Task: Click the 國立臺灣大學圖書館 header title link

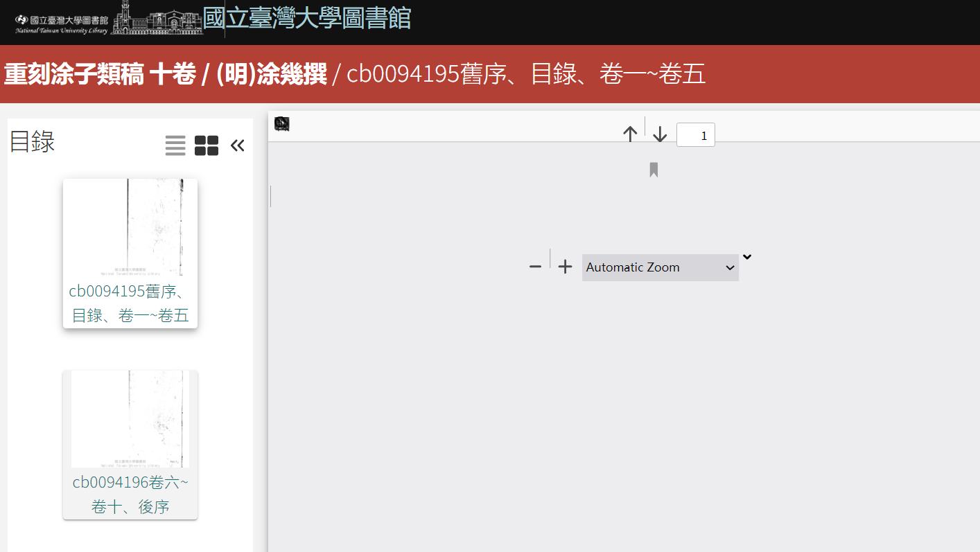Action: tap(307, 18)
